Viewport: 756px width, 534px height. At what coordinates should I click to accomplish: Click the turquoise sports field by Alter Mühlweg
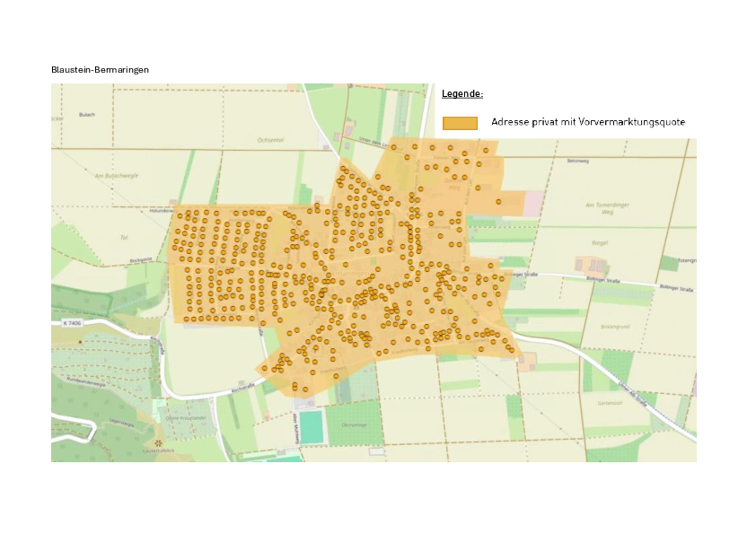click(x=311, y=427)
